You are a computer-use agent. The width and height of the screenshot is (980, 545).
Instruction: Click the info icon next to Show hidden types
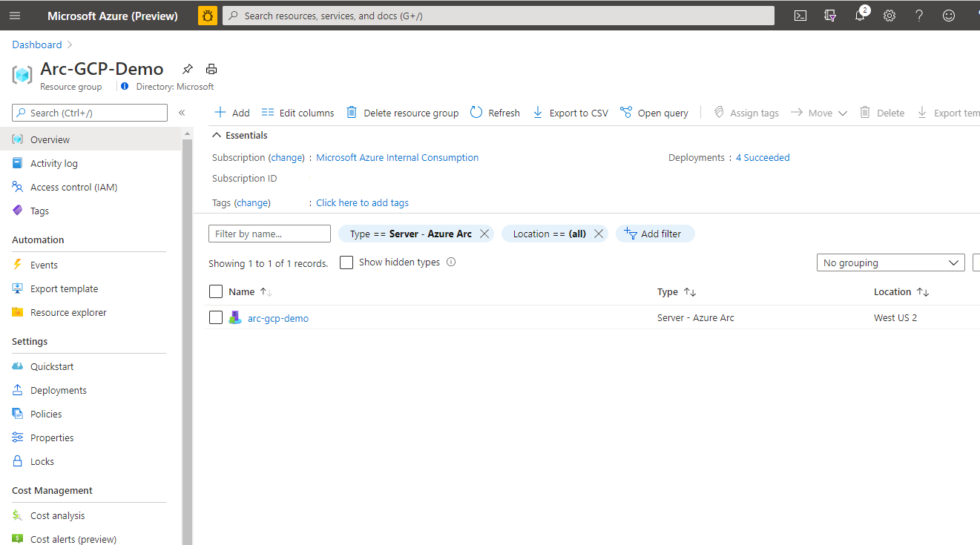pyautogui.click(x=451, y=262)
